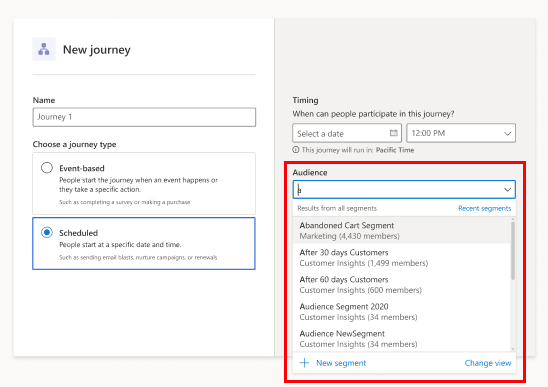Click the New journey hierarchy icon
This screenshot has height=387, width=548.
point(44,49)
